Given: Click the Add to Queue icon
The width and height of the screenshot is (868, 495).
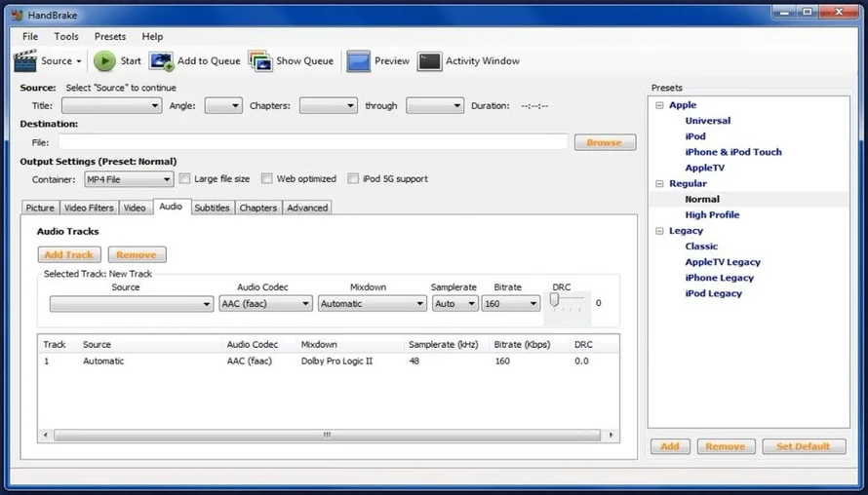Looking at the screenshot, I should (161, 61).
